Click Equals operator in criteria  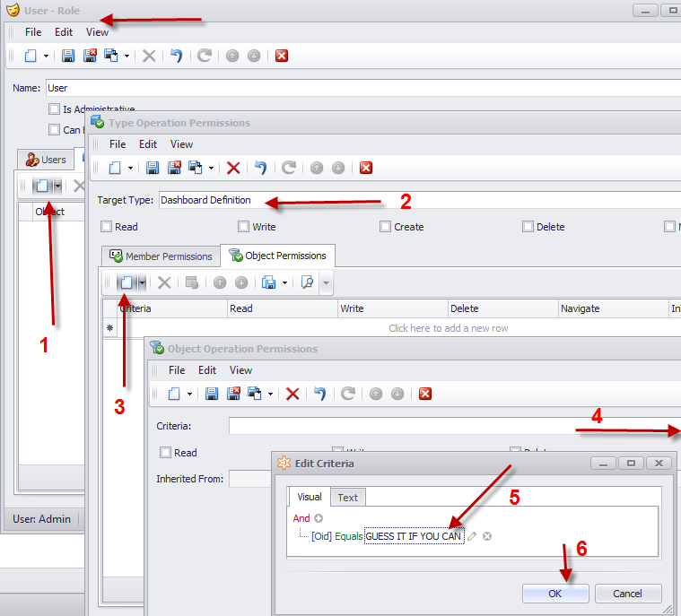pyautogui.click(x=348, y=536)
